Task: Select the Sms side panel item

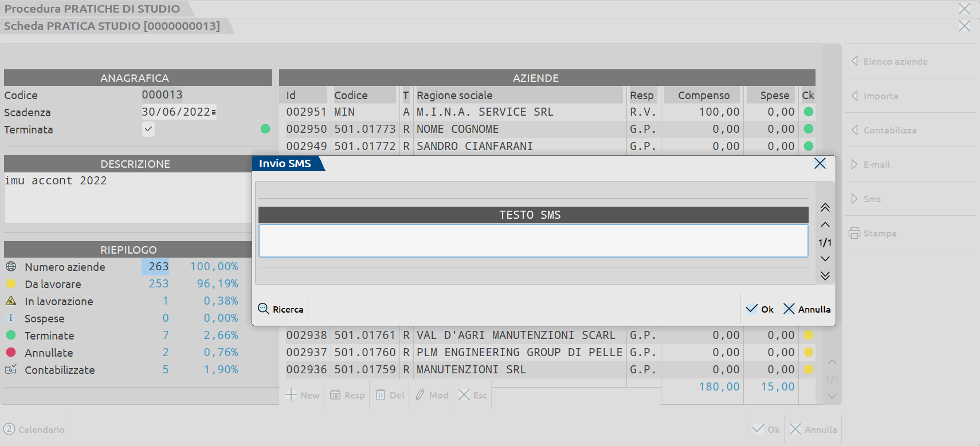Action: click(x=872, y=199)
